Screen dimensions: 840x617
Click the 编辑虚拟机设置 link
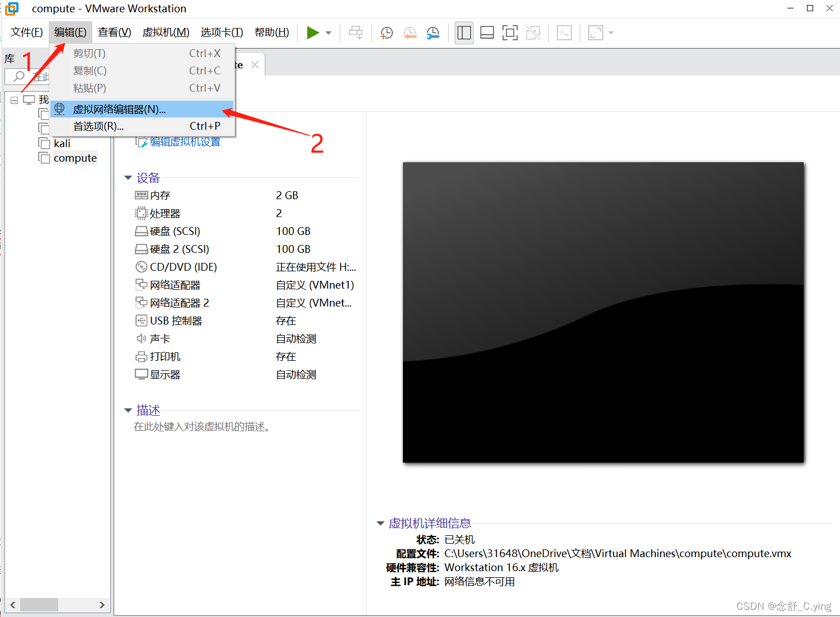click(x=185, y=142)
